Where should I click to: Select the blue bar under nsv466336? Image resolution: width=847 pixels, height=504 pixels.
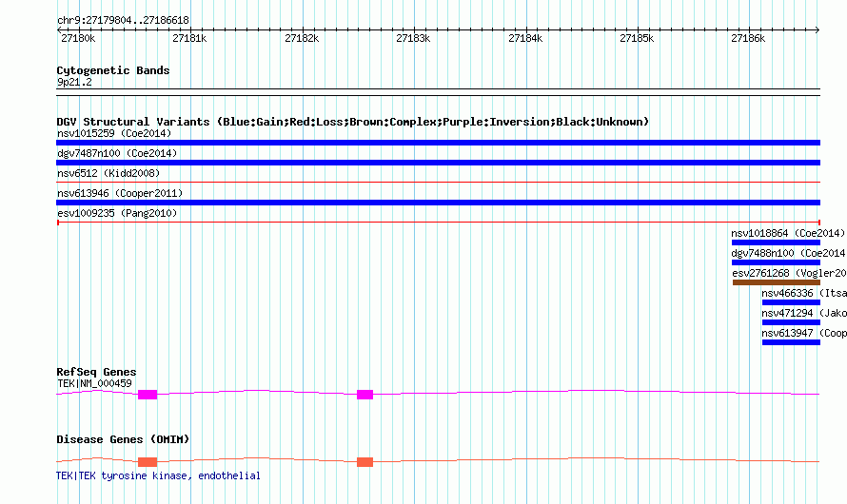[x=791, y=302]
